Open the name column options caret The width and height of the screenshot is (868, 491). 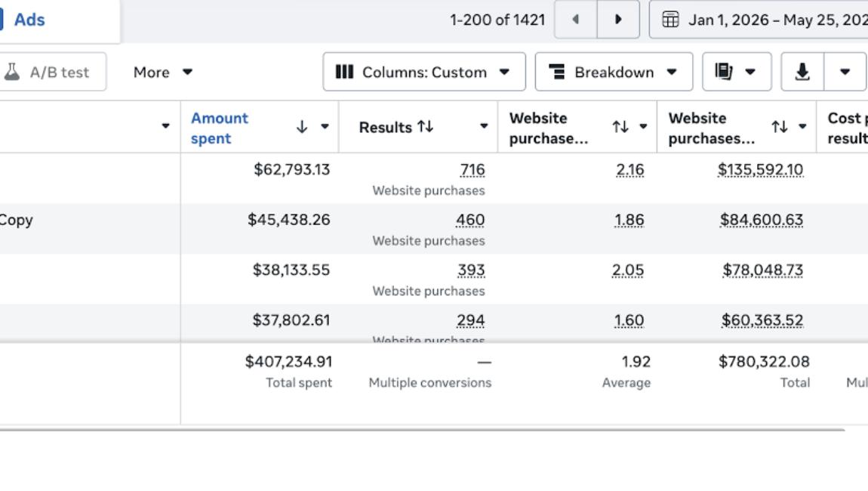(165, 126)
